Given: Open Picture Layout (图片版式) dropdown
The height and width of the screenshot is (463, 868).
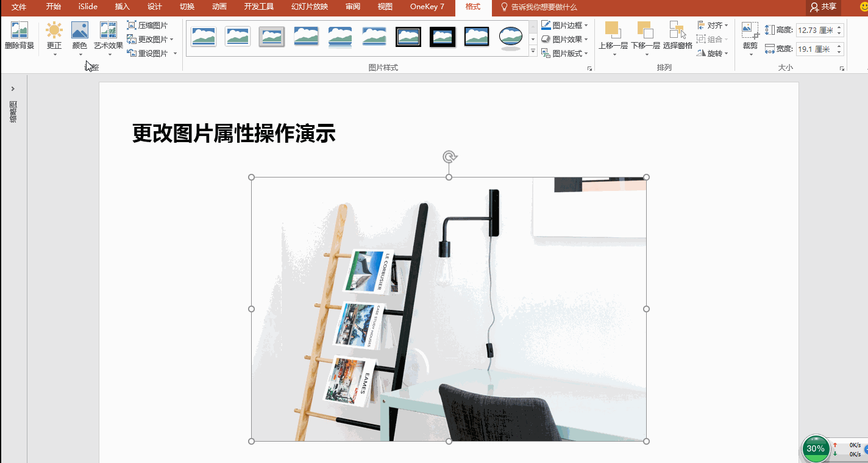Looking at the screenshot, I should (x=564, y=53).
